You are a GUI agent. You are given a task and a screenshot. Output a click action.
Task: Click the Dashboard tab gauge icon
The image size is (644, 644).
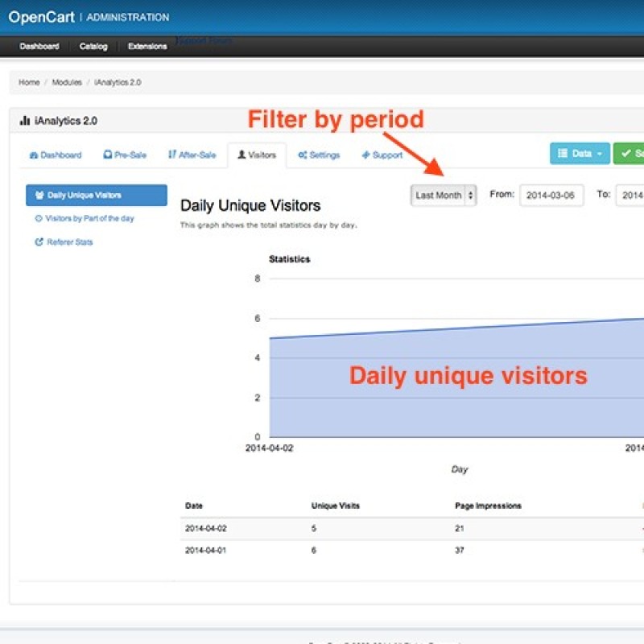point(33,155)
